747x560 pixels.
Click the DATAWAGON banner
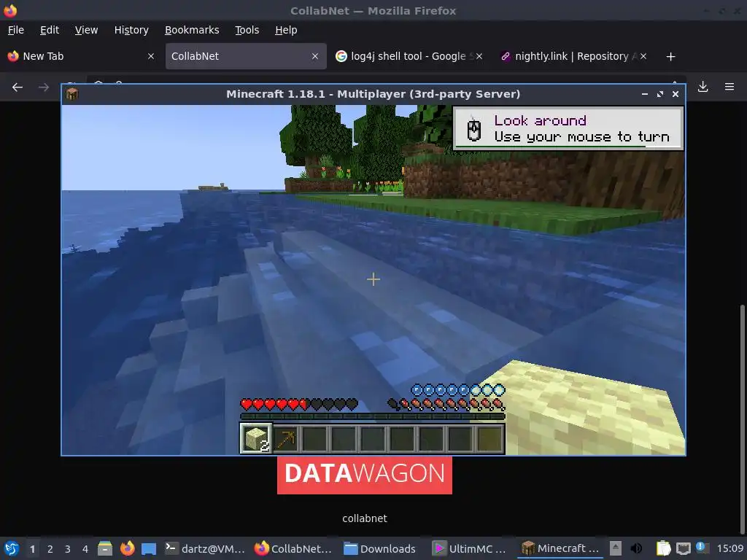click(365, 475)
